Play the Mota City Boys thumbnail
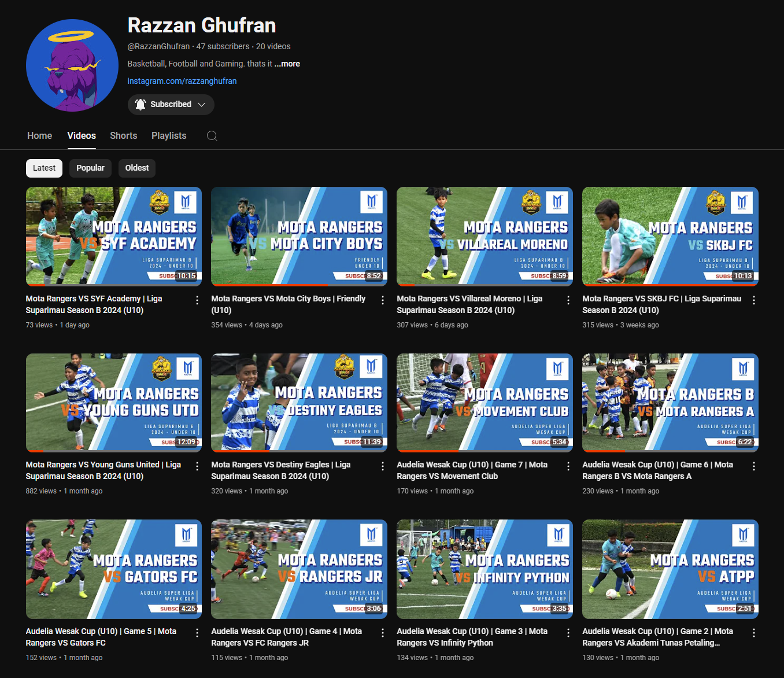The width and height of the screenshot is (784, 678). (x=299, y=236)
